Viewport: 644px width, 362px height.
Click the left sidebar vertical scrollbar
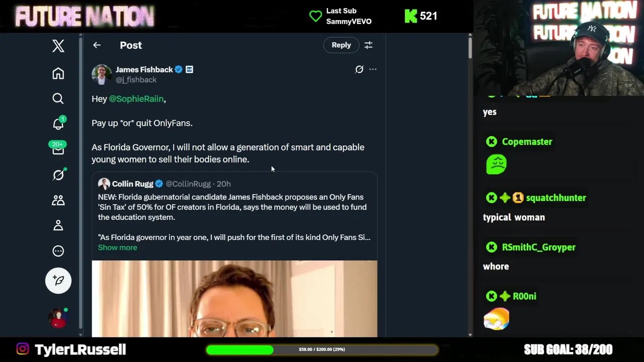click(x=80, y=185)
